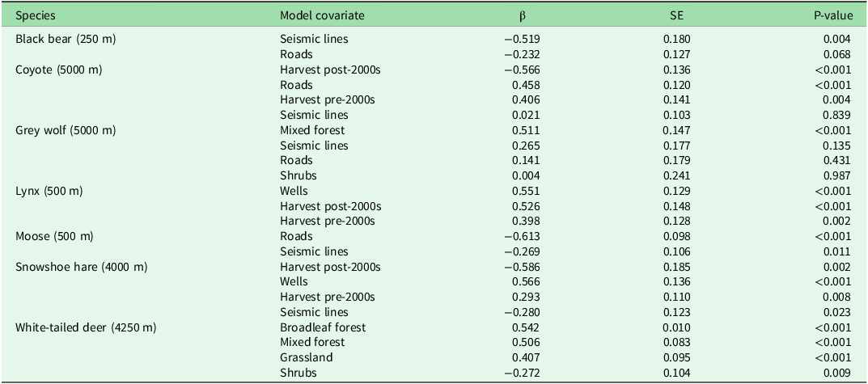Click the β value −0.613 for Moose roads

524,236
